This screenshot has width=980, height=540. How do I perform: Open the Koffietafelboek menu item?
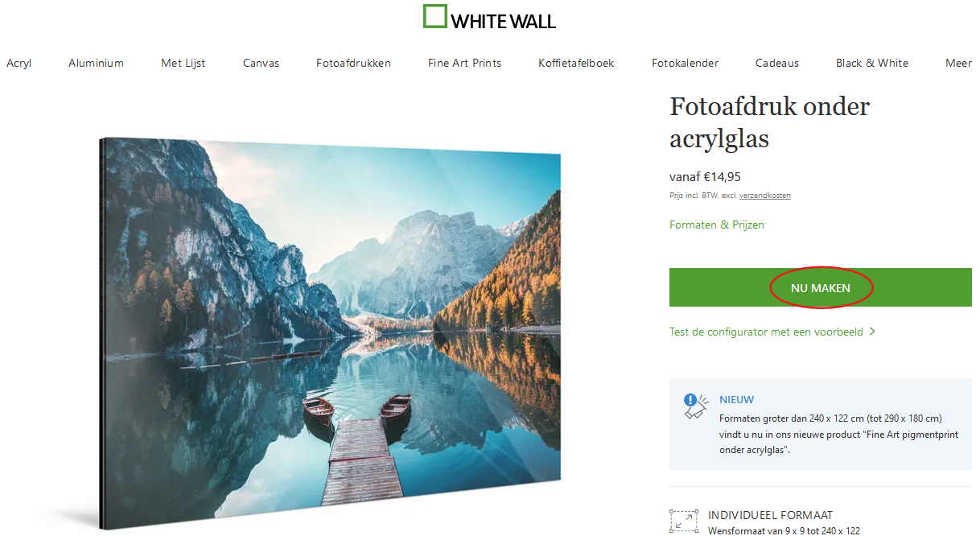click(576, 63)
